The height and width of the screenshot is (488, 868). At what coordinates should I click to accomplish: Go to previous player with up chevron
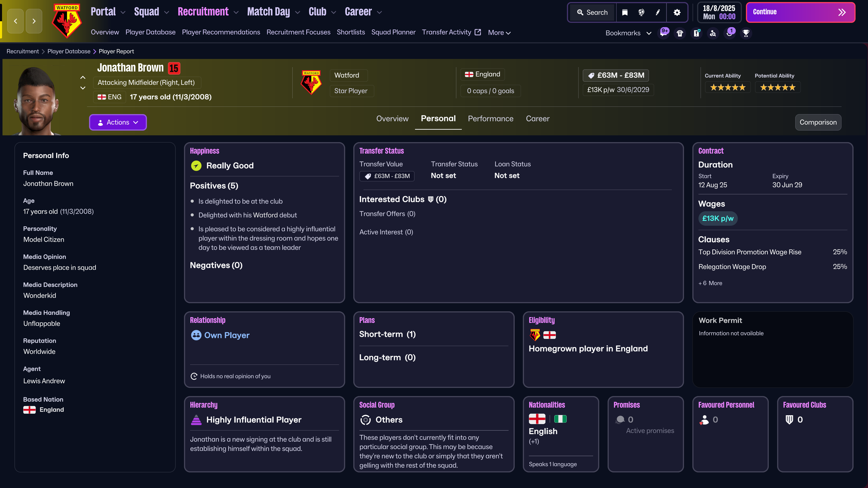83,77
